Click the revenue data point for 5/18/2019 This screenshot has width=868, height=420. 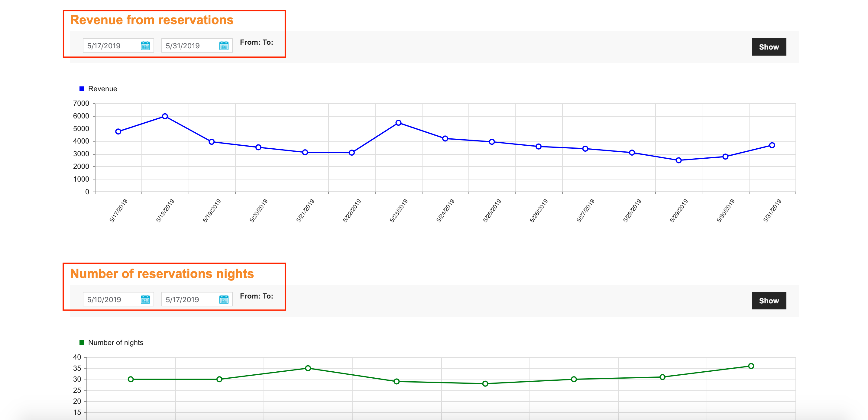click(165, 116)
